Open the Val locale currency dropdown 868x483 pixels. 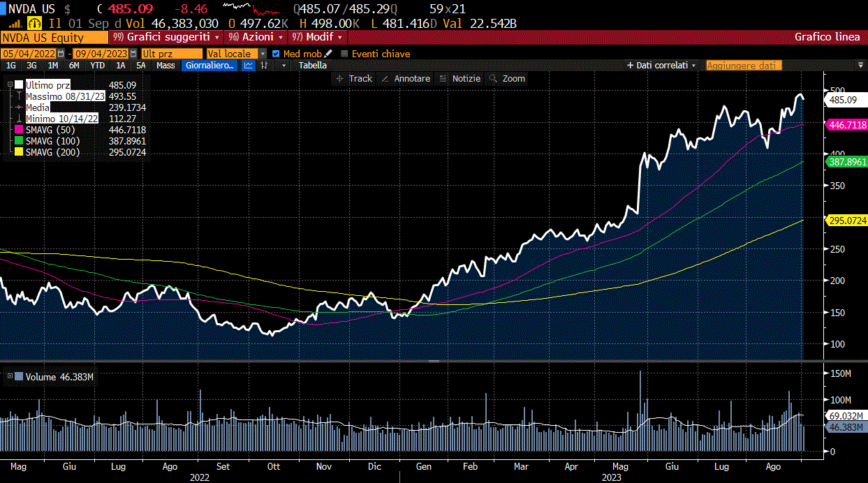[x=263, y=54]
